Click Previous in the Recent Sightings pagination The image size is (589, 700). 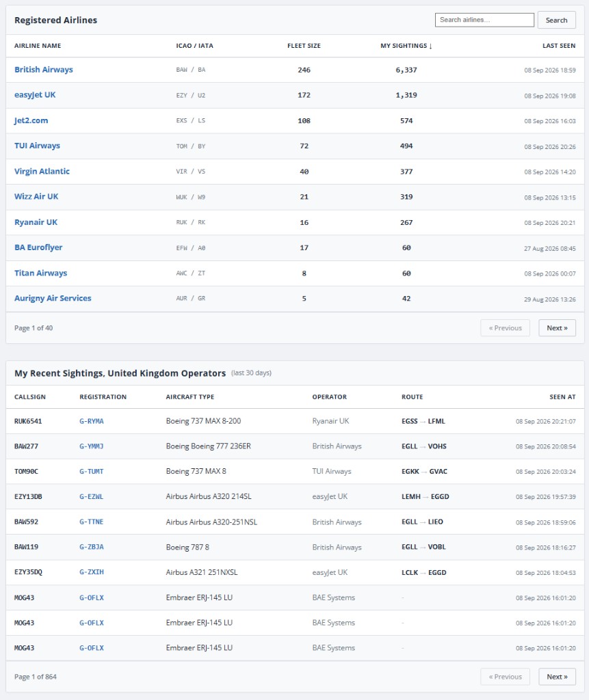tap(505, 677)
